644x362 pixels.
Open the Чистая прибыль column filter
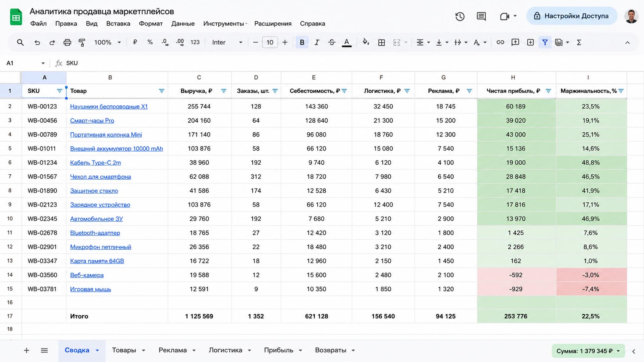point(548,91)
